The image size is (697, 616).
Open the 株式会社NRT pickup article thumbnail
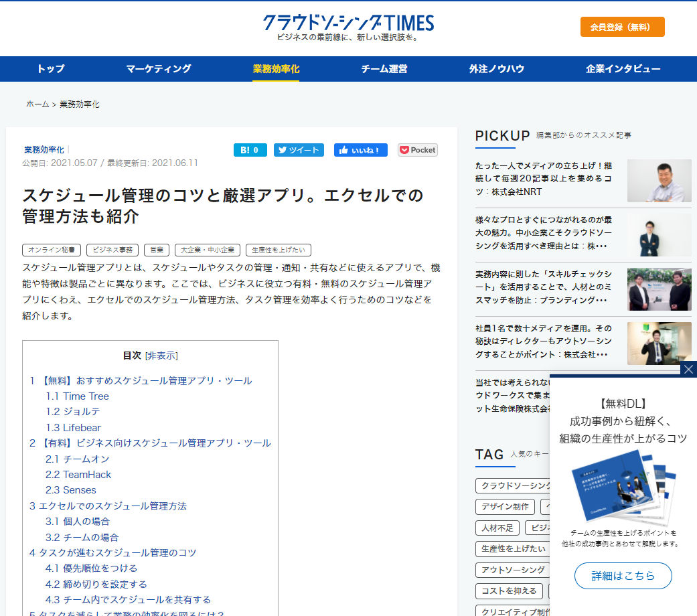point(659,181)
